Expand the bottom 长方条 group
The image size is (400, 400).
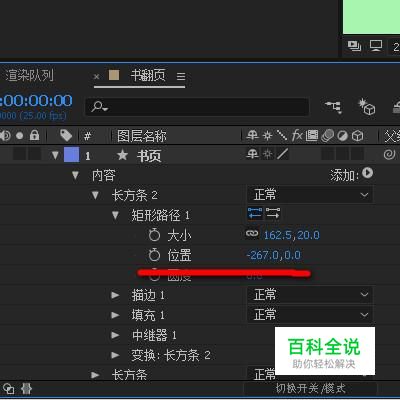(95, 375)
